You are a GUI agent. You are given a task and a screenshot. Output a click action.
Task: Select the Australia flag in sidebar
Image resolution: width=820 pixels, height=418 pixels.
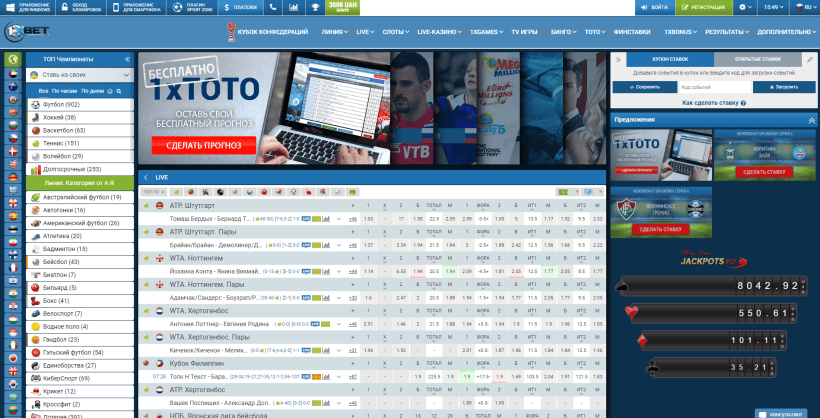click(12, 86)
